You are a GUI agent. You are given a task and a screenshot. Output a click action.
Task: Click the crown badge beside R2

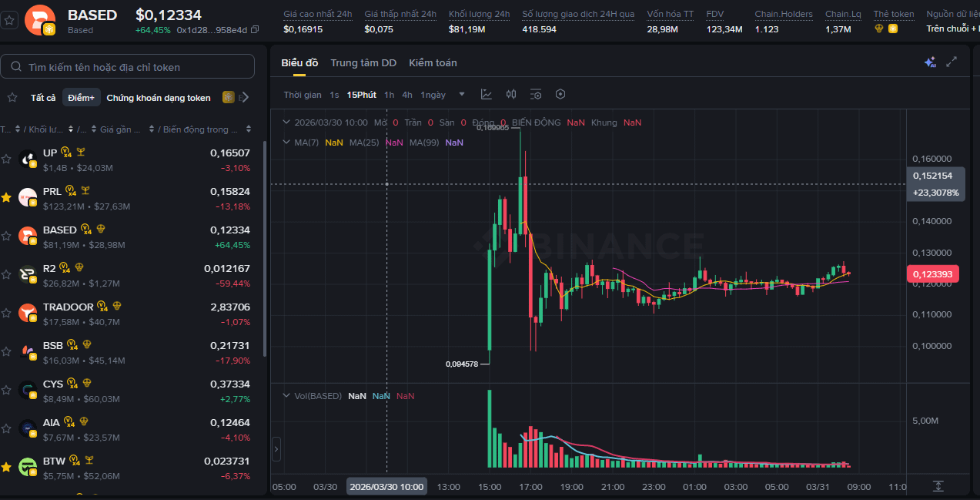(79, 268)
